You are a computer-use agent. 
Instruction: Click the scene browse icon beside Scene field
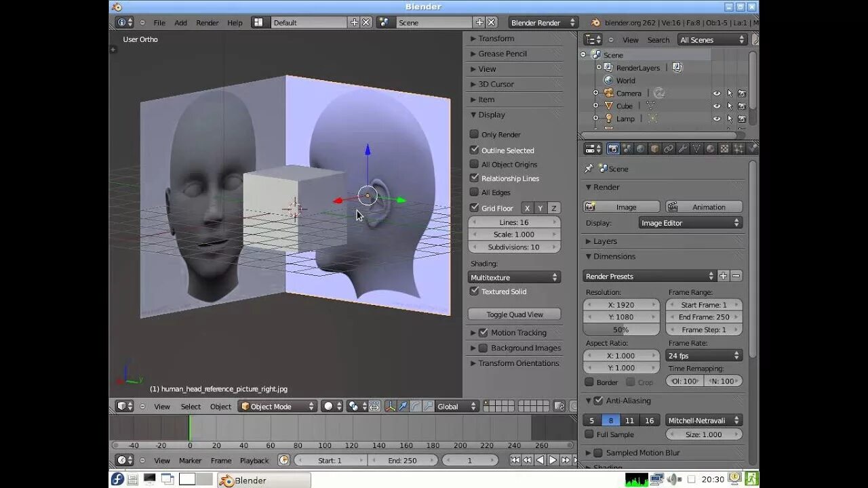[384, 22]
